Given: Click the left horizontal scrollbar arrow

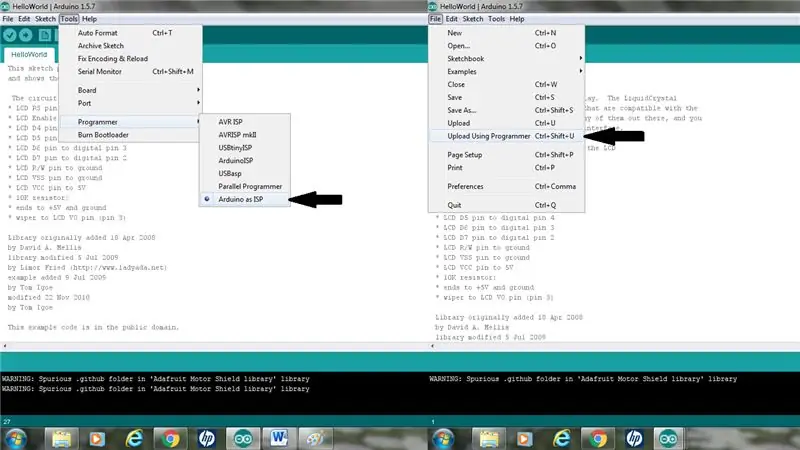Looking at the screenshot, I should click(5, 346).
